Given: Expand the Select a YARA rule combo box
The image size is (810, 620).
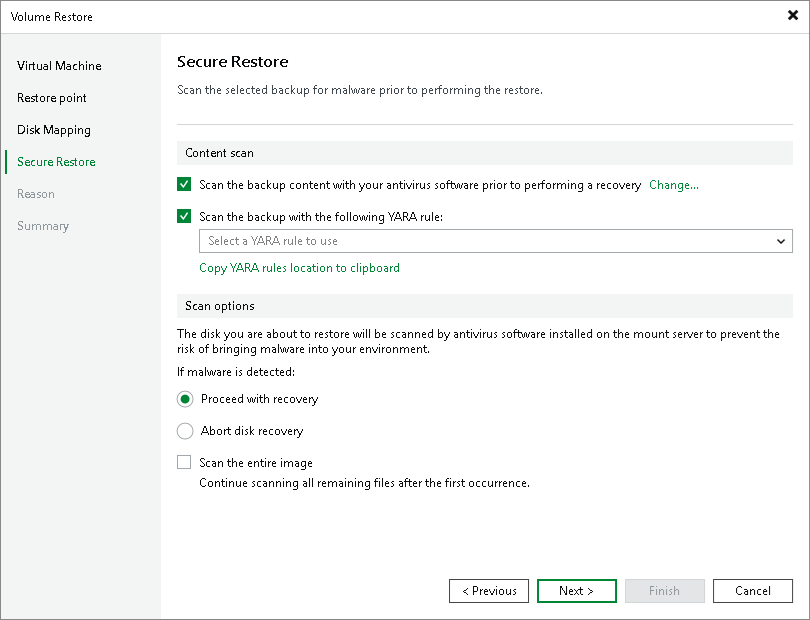Looking at the screenshot, I should click(x=495, y=241).
